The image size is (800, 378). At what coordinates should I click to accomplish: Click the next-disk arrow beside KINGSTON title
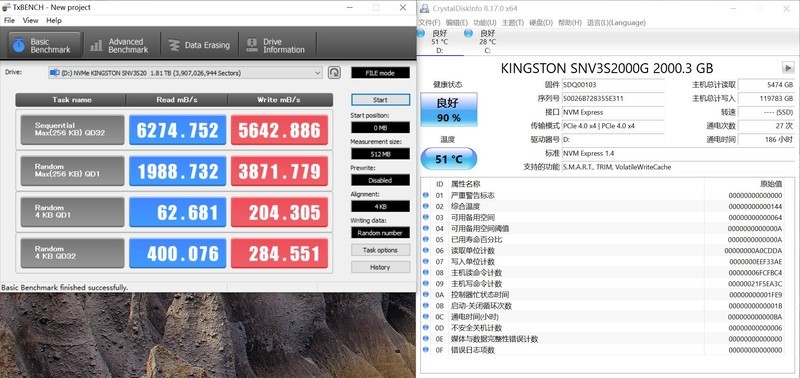tap(788, 68)
